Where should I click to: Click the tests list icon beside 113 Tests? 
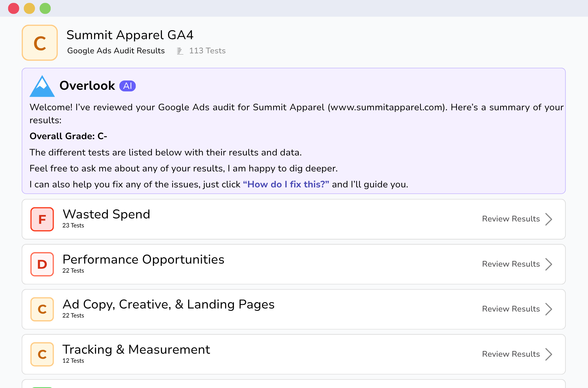[180, 51]
